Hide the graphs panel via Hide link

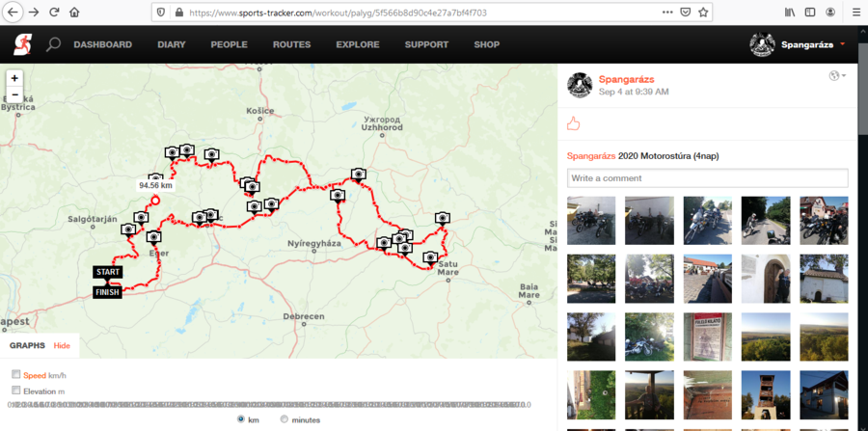tap(62, 345)
